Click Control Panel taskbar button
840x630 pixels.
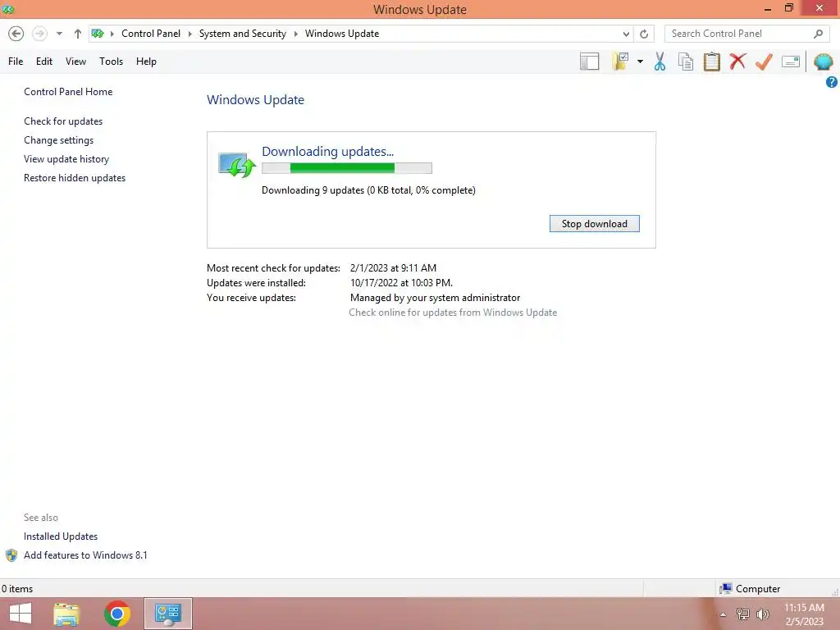[x=168, y=614]
